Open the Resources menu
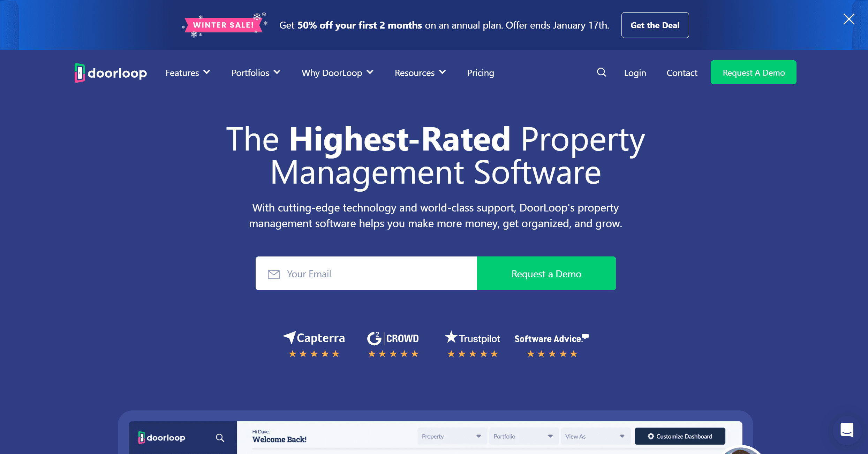 tap(419, 73)
